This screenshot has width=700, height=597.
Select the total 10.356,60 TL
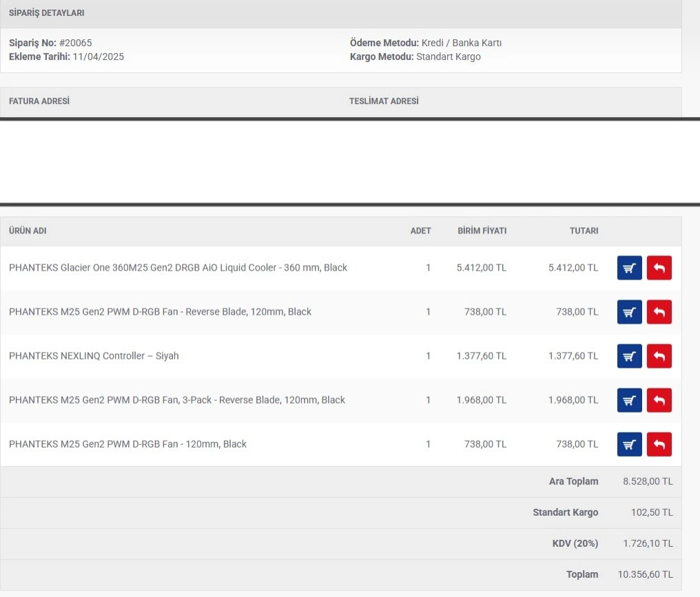(x=645, y=575)
